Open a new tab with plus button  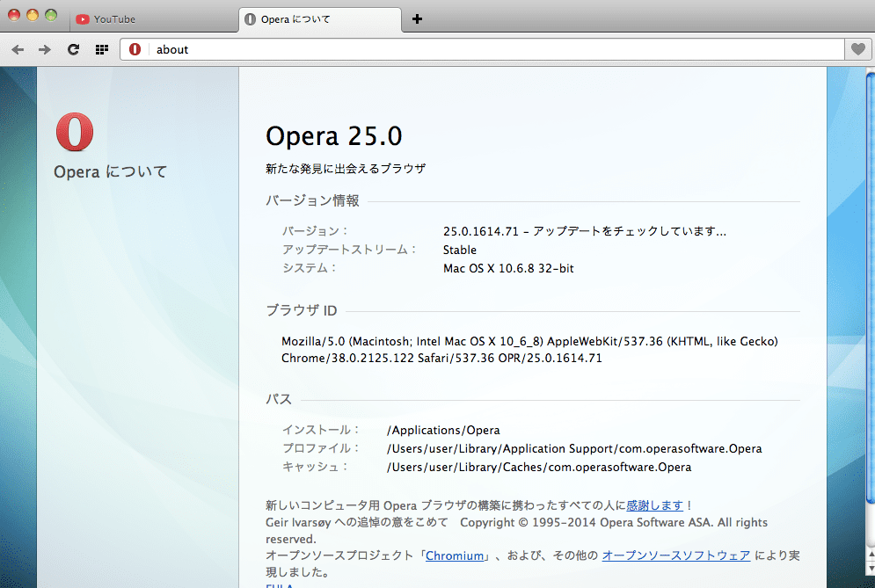[x=417, y=19]
